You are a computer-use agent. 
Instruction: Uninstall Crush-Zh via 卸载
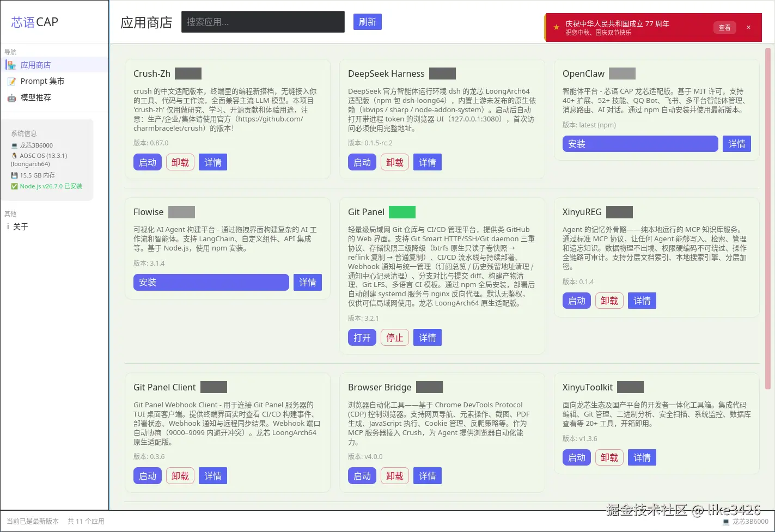point(180,162)
